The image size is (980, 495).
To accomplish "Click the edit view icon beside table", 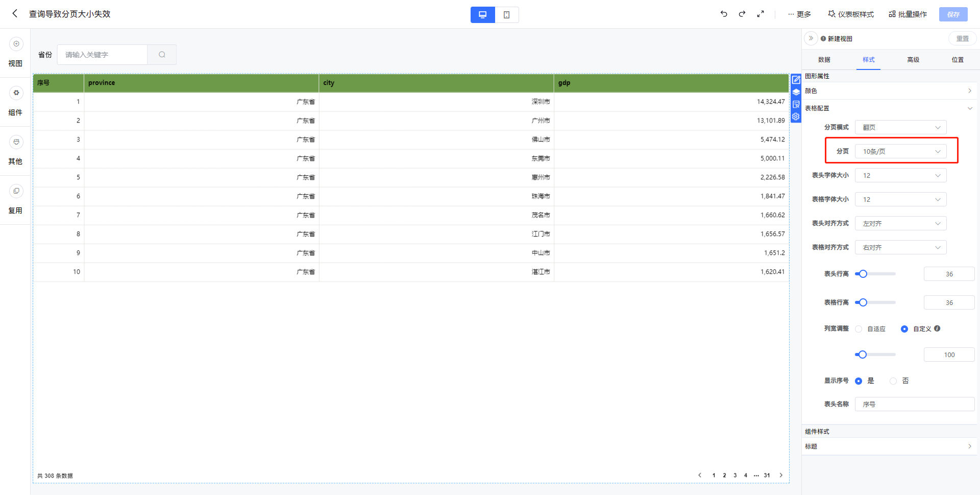I will (x=796, y=80).
